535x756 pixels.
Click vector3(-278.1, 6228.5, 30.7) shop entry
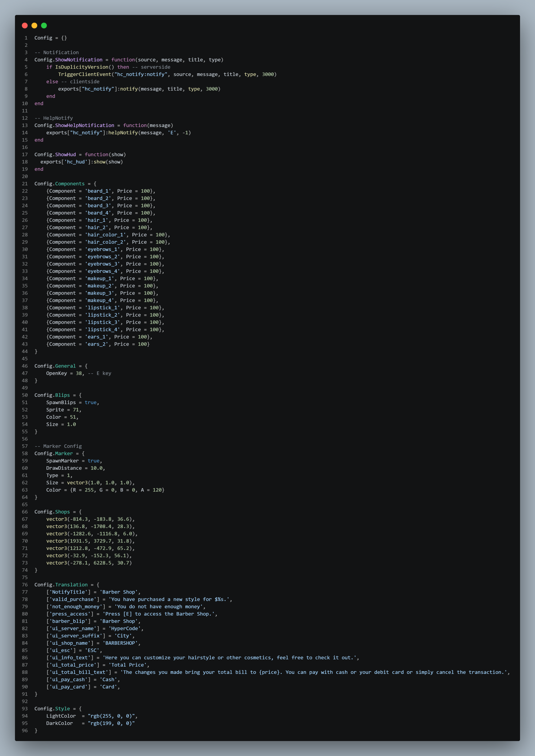[89, 563]
